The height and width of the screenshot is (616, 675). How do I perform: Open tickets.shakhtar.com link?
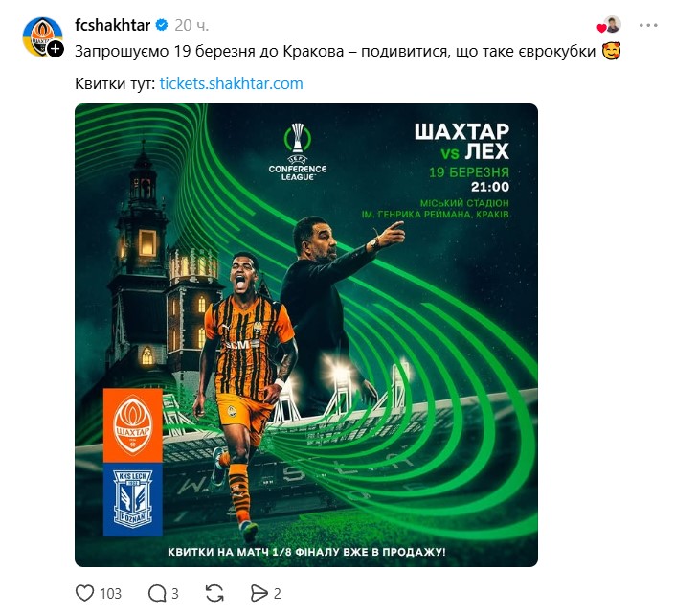231,83
